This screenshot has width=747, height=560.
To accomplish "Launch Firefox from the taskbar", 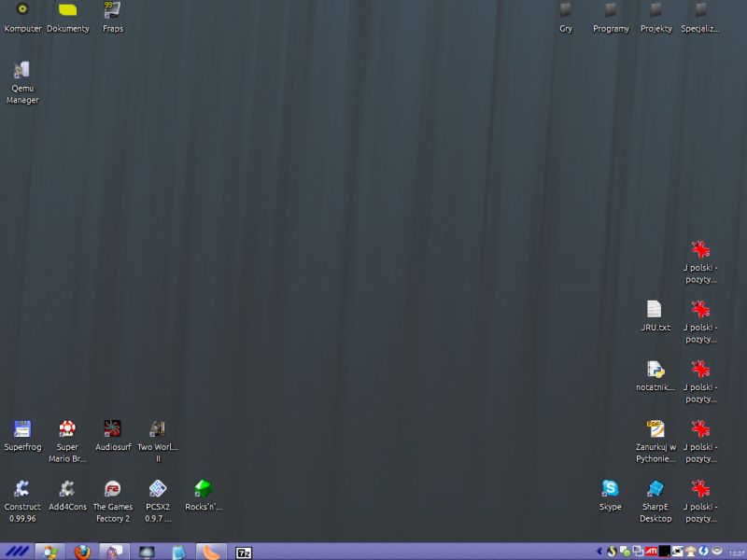I will pyautogui.click(x=82, y=553).
